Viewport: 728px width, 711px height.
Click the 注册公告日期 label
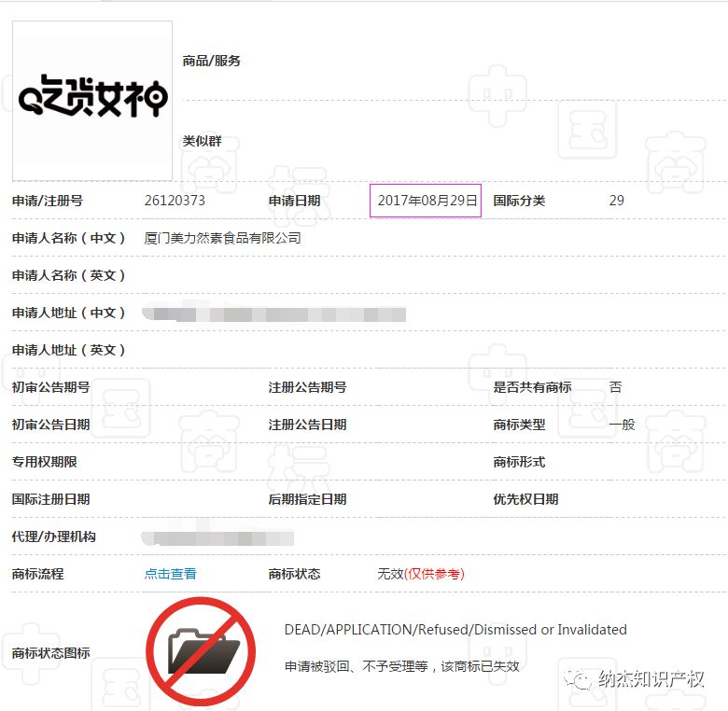tap(307, 425)
